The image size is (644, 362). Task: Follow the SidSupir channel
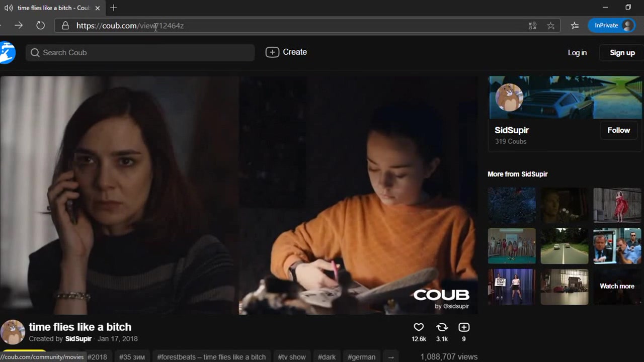click(x=618, y=130)
